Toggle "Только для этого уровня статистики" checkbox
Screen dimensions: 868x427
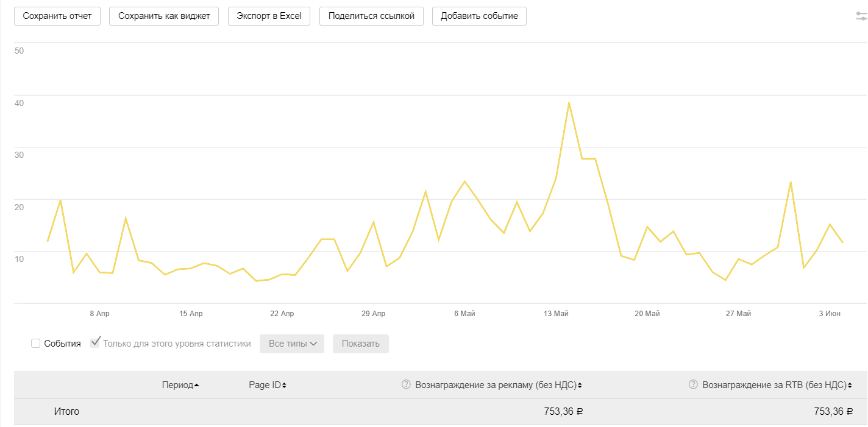(95, 343)
